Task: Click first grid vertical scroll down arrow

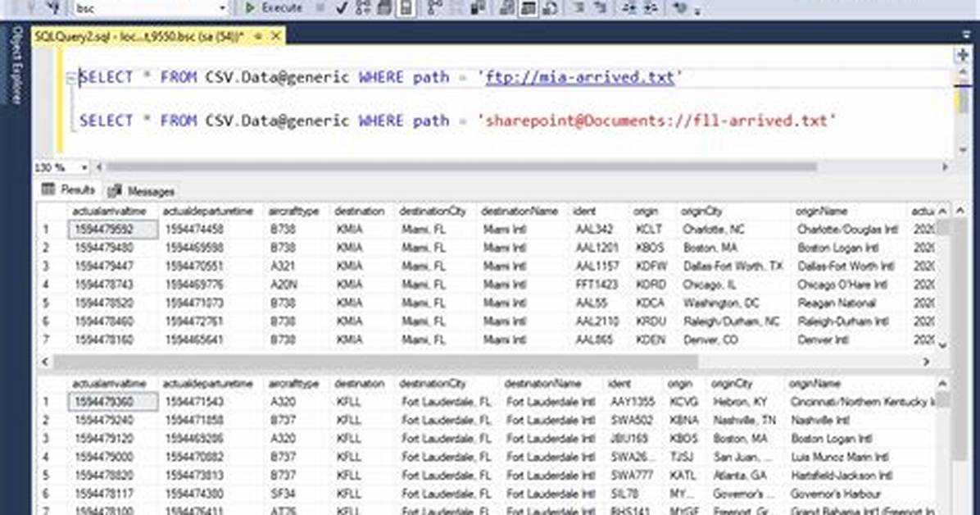Action: (x=942, y=344)
